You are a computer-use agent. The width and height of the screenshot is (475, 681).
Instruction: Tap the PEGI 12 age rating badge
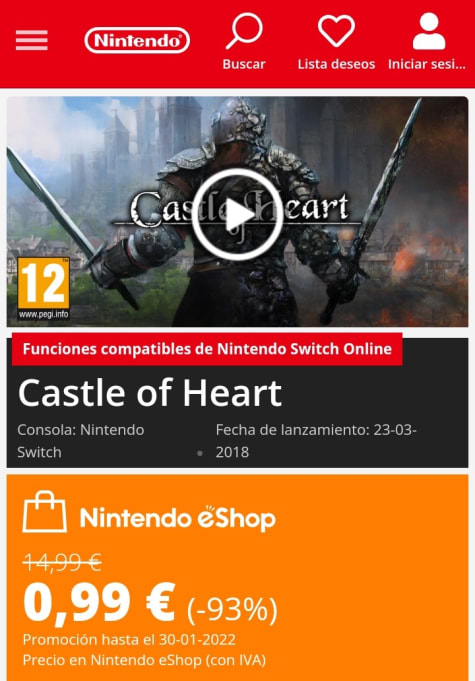coord(43,288)
